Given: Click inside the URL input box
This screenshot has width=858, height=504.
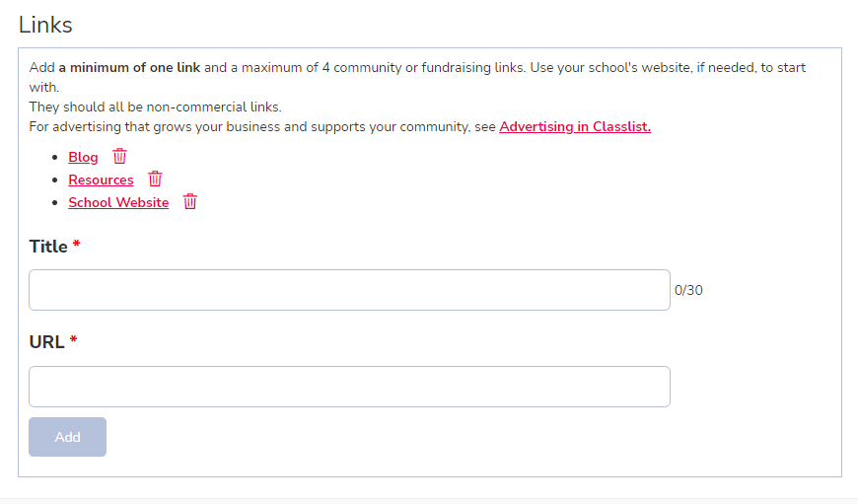Looking at the screenshot, I should [350, 387].
